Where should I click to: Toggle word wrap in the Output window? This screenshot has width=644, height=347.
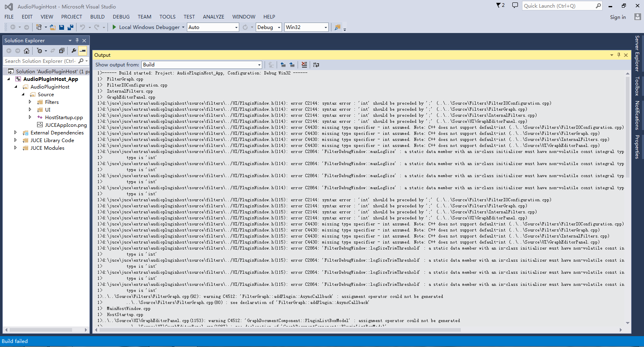click(x=316, y=64)
